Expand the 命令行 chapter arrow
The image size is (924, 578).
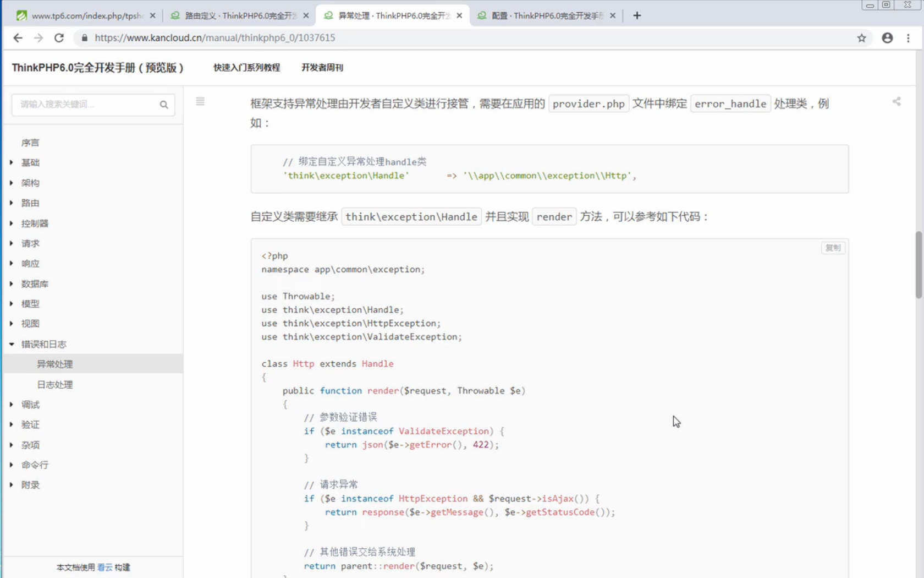click(x=12, y=465)
